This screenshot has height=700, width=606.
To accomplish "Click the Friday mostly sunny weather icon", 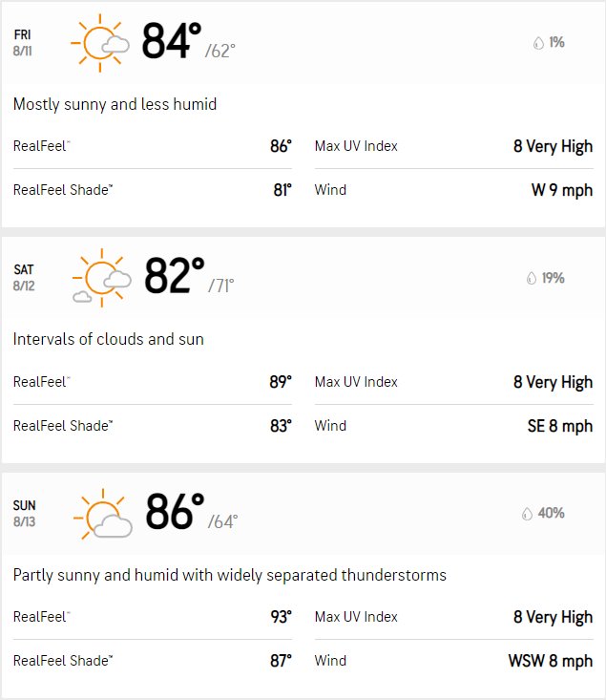I will [100, 43].
